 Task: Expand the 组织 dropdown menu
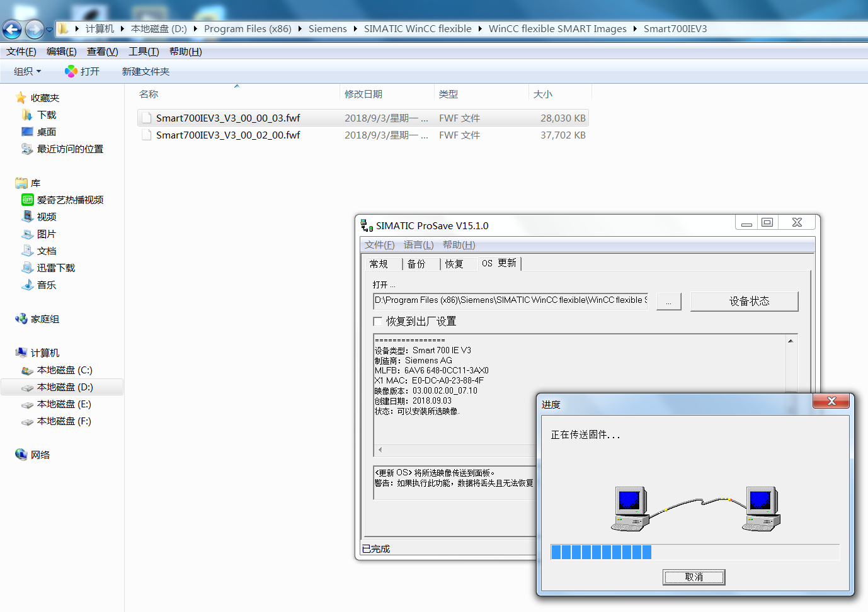28,72
